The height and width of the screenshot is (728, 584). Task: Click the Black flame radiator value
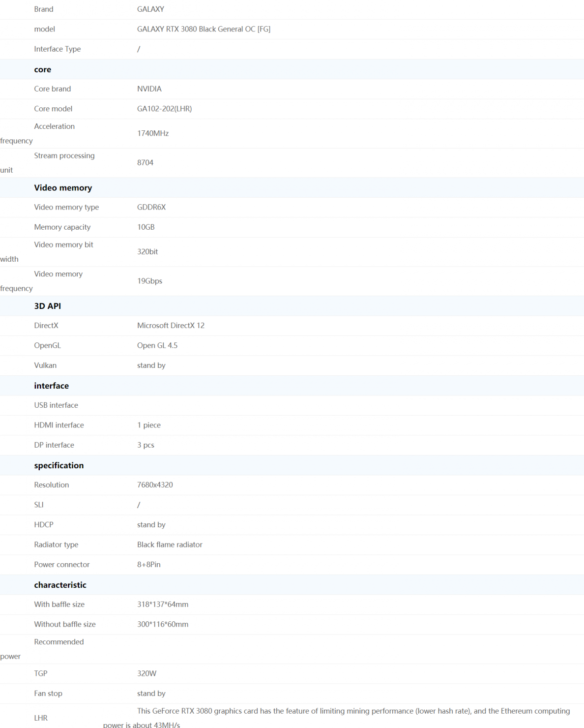click(x=170, y=545)
